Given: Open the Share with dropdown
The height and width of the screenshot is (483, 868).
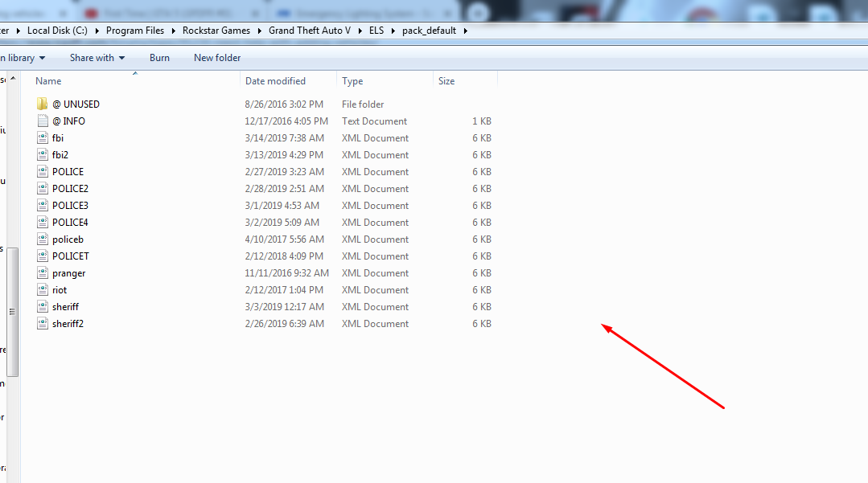Looking at the screenshot, I should pos(97,58).
